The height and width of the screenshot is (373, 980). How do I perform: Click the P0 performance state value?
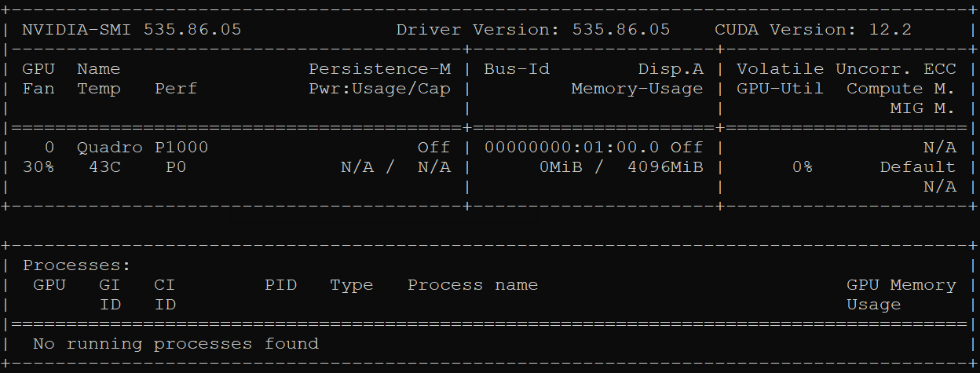[176, 167]
